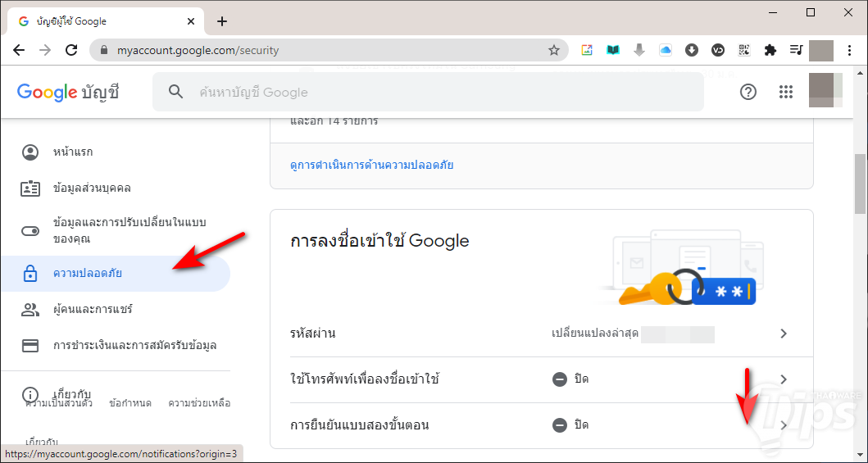
Task: Open the blue cloud extension icon
Action: click(666, 50)
